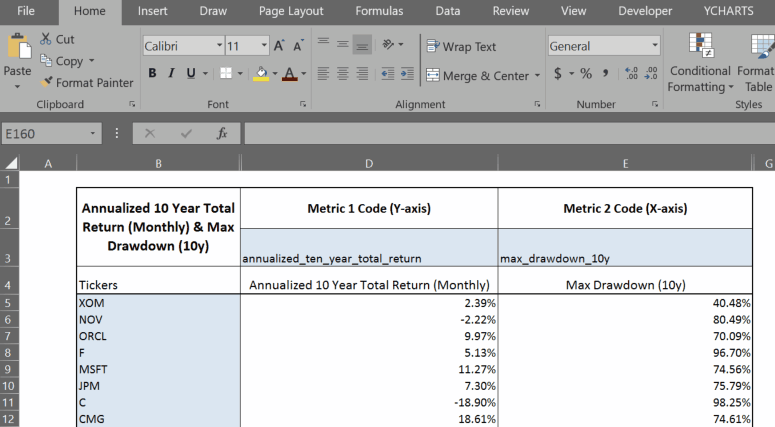Click Wrap Text button

[x=461, y=46]
